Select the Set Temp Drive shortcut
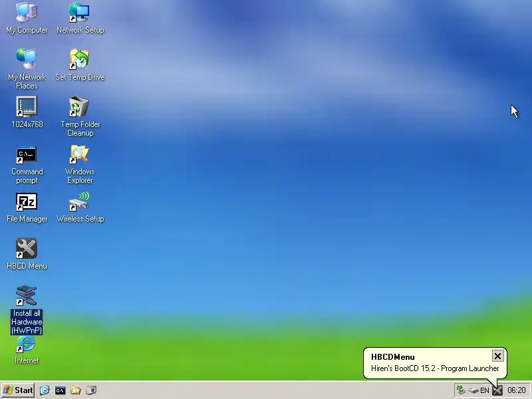Image resolution: width=532 pixels, height=399 pixels. pos(80,65)
